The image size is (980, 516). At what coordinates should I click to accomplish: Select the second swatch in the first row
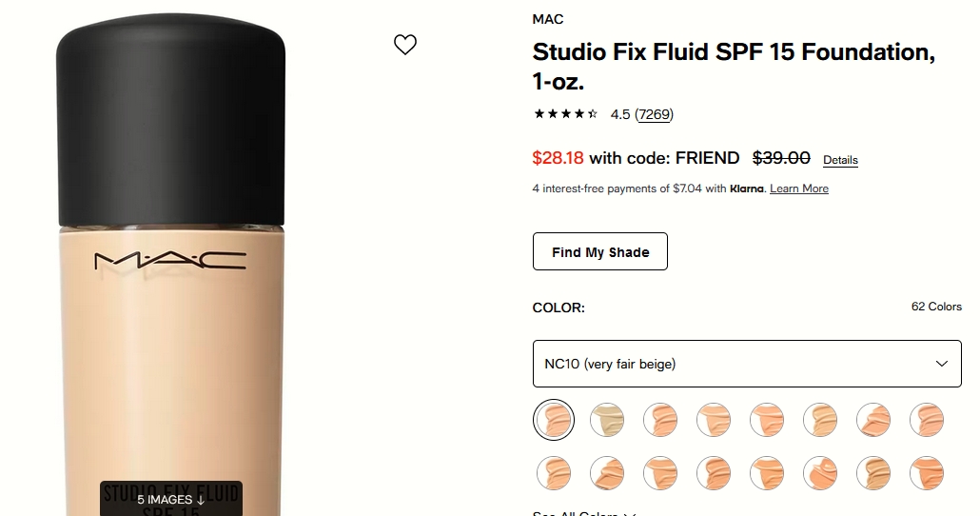tap(607, 420)
